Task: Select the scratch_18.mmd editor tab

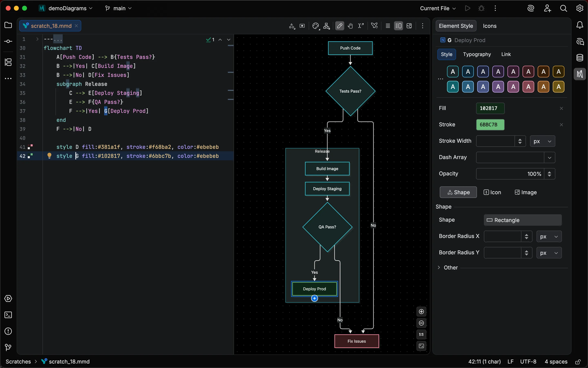Action: [50, 26]
